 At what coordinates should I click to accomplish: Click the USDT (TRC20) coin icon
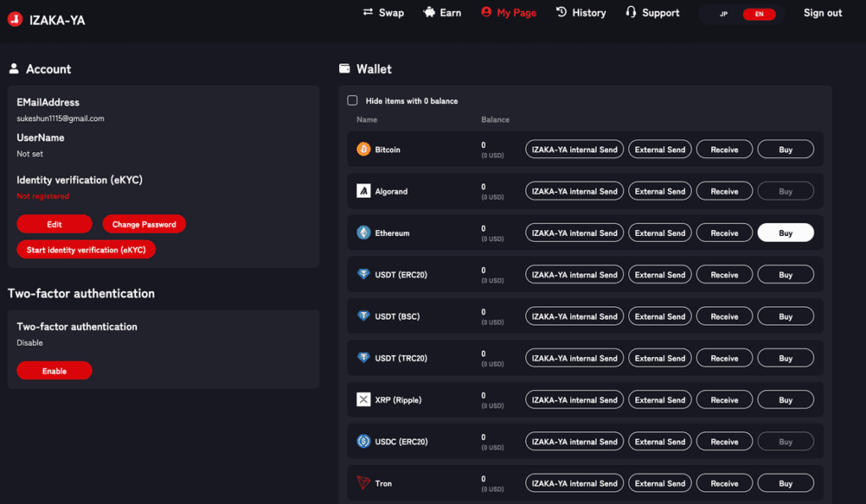pos(364,357)
